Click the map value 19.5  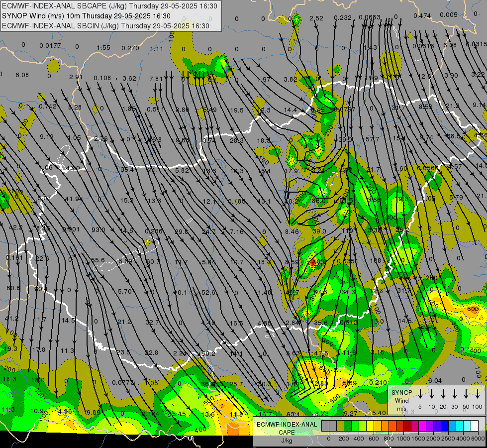coord(237,111)
